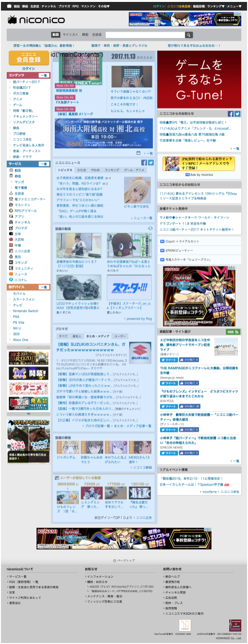Expand the ランキング▼ dropdown in top bar
The height and width of the screenshot is (644, 248).
[x=216, y=7]
